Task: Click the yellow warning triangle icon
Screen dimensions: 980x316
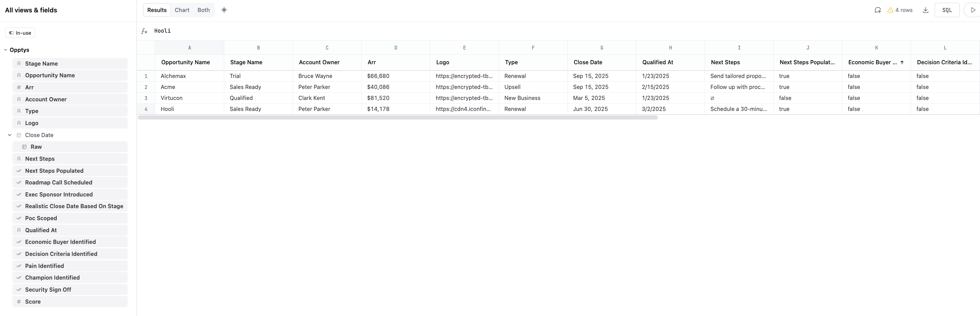Action: click(890, 10)
